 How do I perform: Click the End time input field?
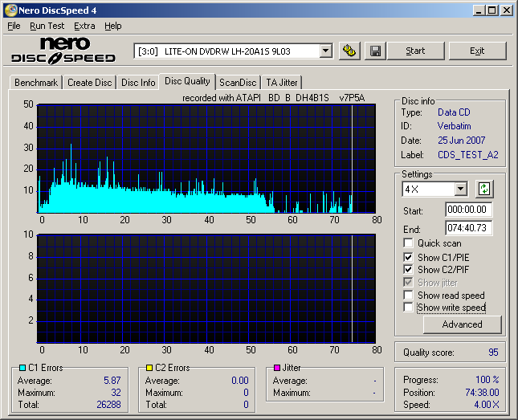[x=469, y=228]
